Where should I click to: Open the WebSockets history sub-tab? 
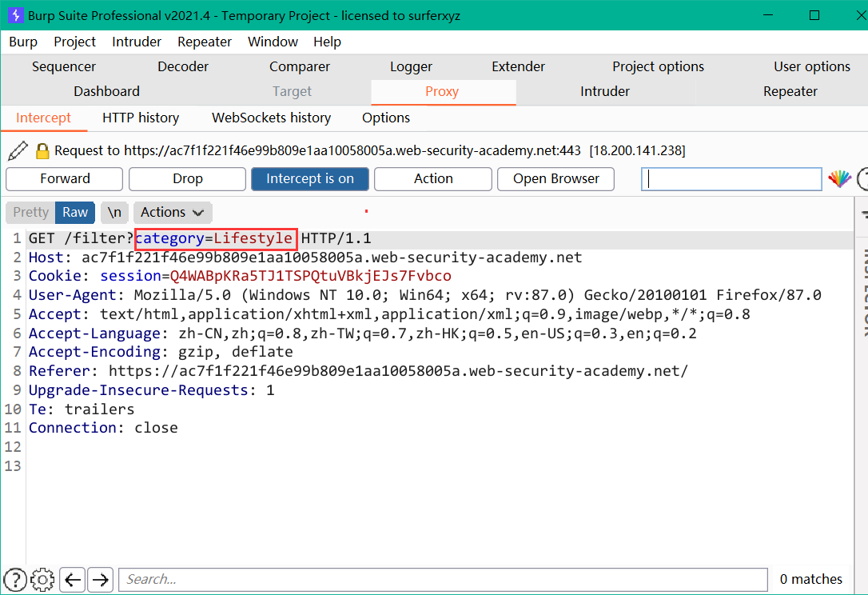pos(271,118)
